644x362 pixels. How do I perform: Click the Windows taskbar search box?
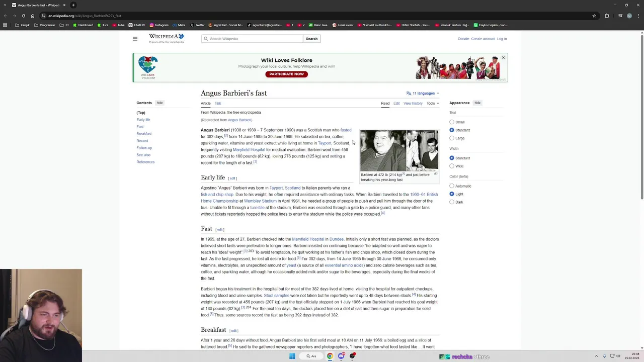point(312,356)
